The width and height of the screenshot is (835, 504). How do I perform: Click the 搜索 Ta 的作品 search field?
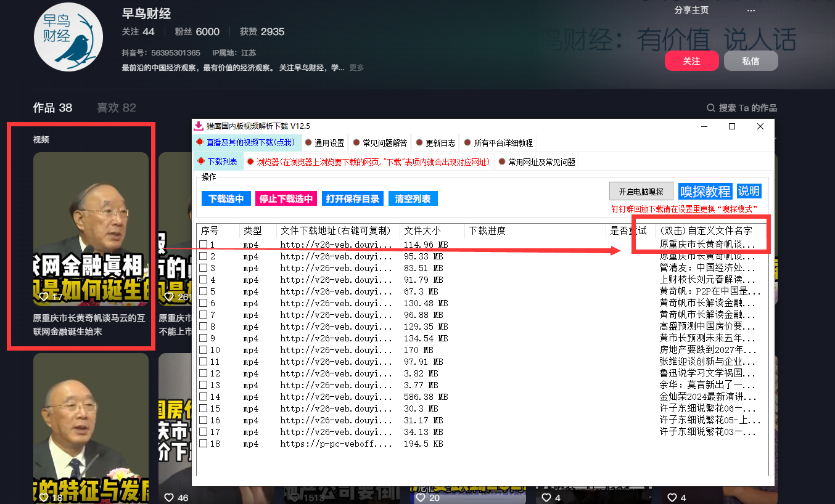pos(742,108)
